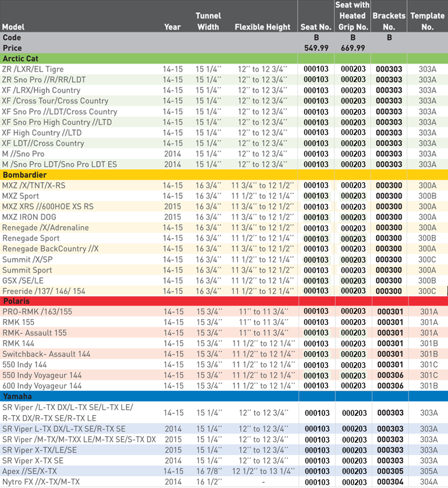This screenshot has width=448, height=488.
Task: Click SR Viper L-TX DX/L-TX SE/R-TX SE
Action: (64, 429)
